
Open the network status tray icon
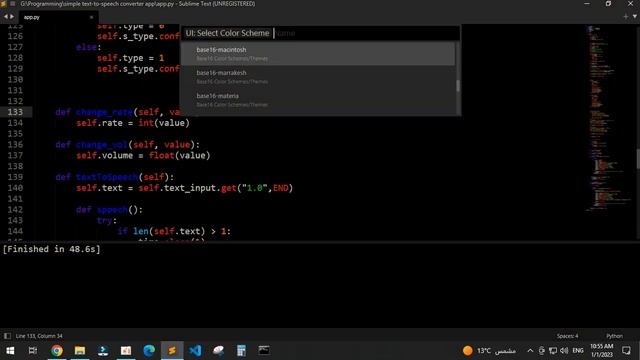(x=553, y=351)
